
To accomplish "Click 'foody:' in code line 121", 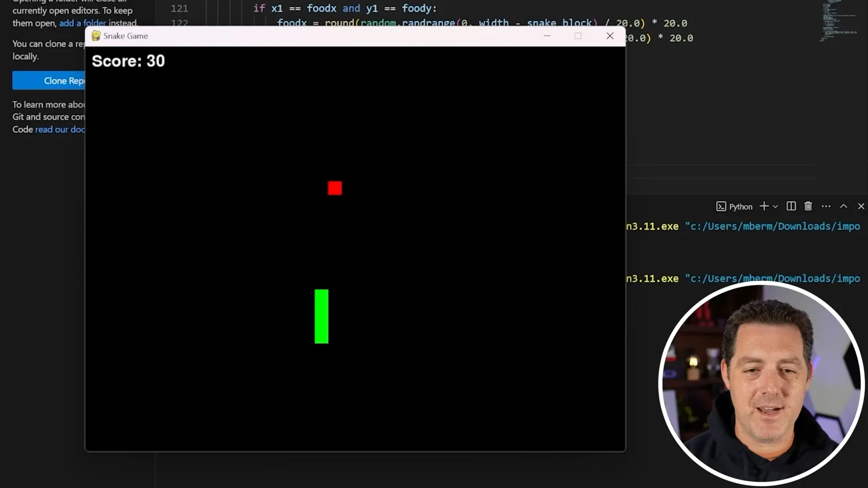I will tap(419, 8).
